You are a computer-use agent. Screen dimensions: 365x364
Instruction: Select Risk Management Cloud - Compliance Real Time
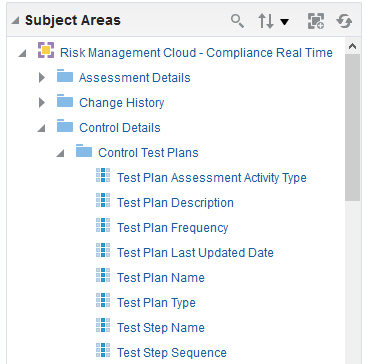pos(196,53)
